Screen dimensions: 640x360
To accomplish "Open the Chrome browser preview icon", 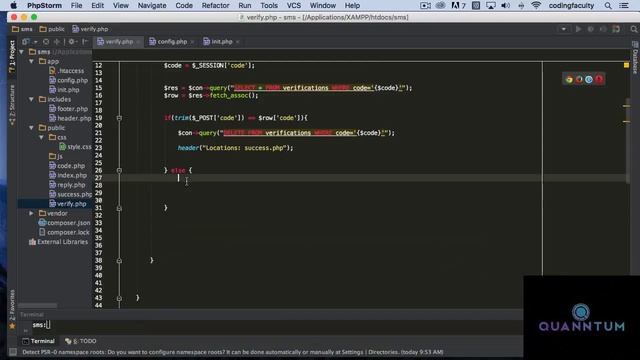I will 569,80.
